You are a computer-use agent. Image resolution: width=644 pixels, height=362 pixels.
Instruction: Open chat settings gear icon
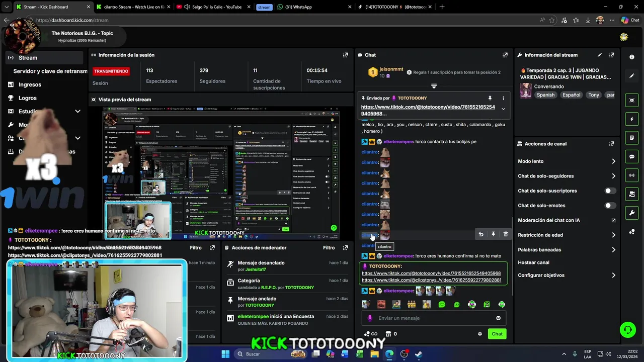click(480, 334)
